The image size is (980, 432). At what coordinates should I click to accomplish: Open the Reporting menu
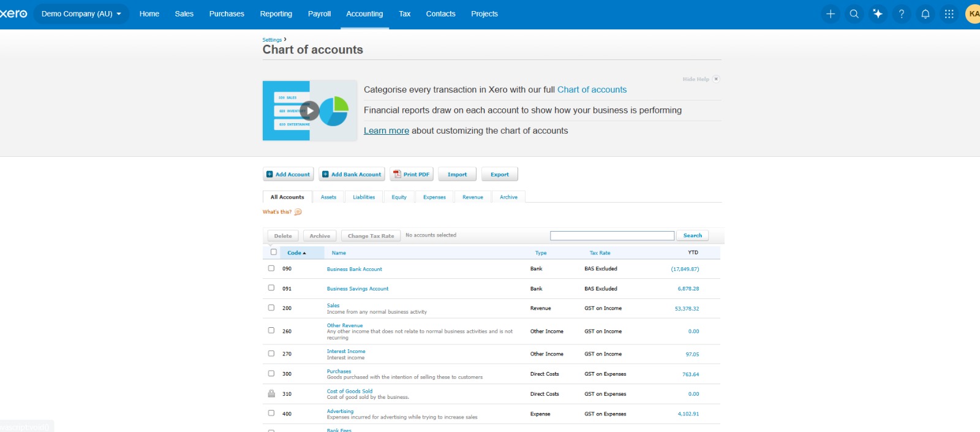point(276,13)
